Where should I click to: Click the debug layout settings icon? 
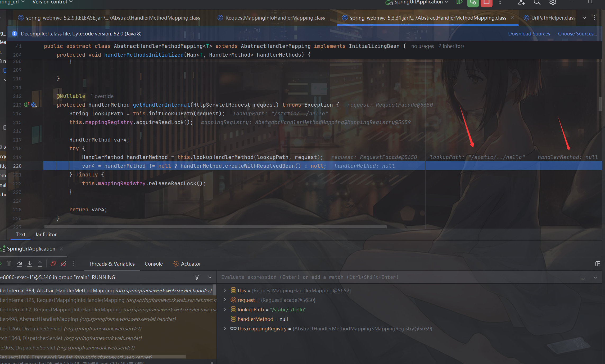pos(598,264)
